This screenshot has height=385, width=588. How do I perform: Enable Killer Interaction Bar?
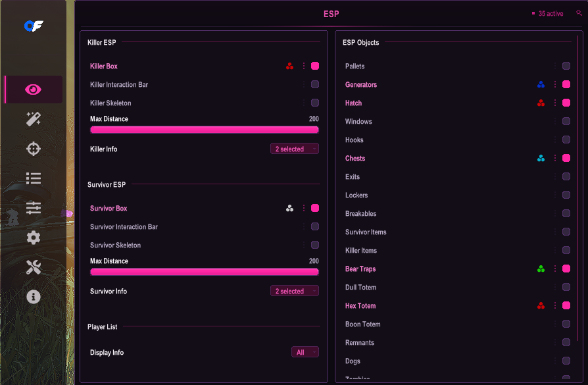tap(315, 84)
